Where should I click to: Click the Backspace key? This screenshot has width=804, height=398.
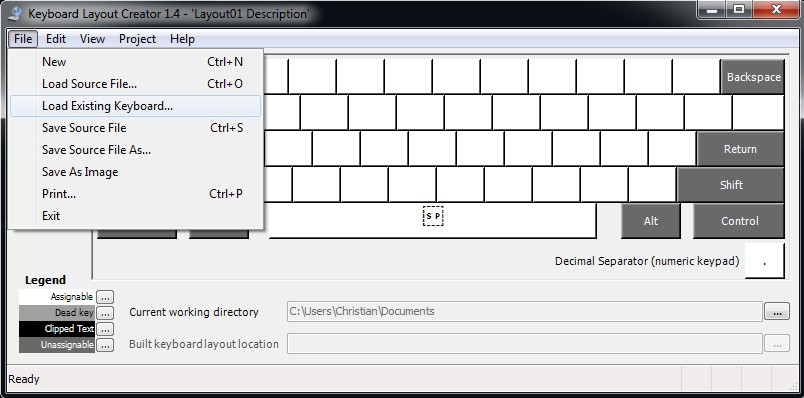coord(753,77)
